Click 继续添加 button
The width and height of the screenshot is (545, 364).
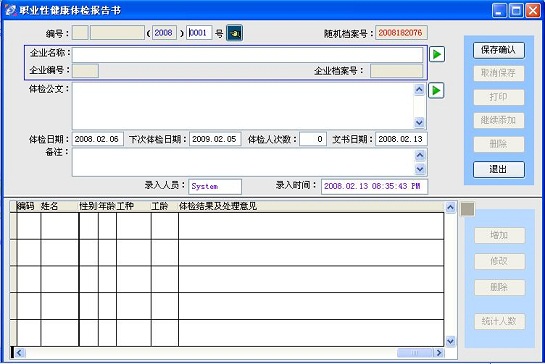pos(498,120)
